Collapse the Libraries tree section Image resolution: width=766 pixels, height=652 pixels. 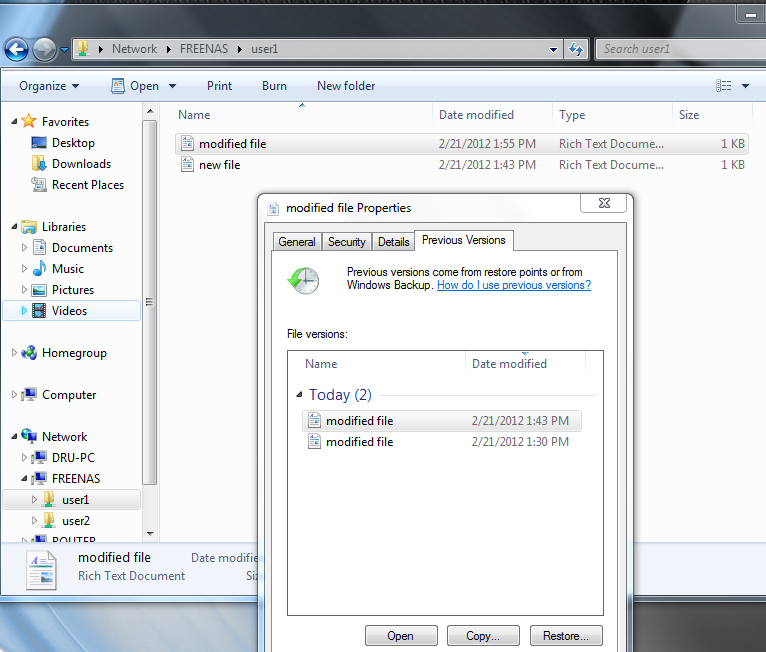[x=14, y=227]
